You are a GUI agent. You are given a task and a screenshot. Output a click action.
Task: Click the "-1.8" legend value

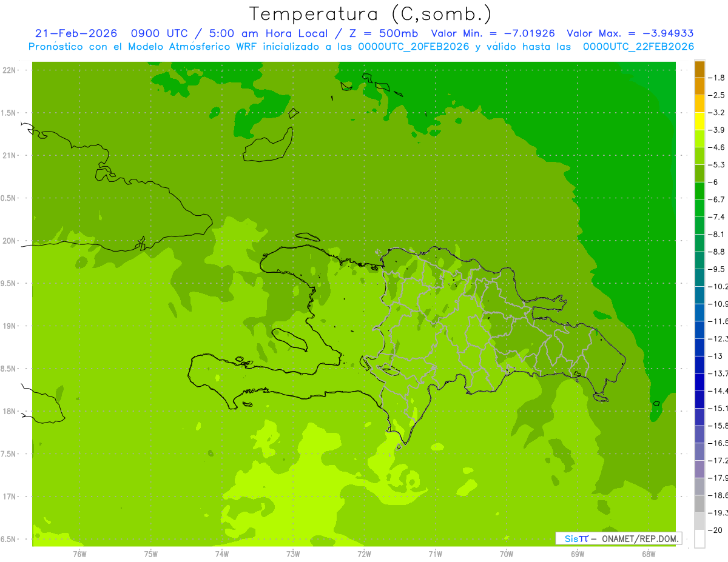(718, 78)
